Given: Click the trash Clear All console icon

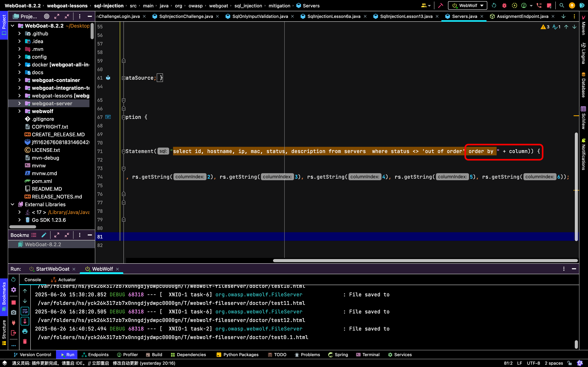Looking at the screenshot, I should 25,341.
